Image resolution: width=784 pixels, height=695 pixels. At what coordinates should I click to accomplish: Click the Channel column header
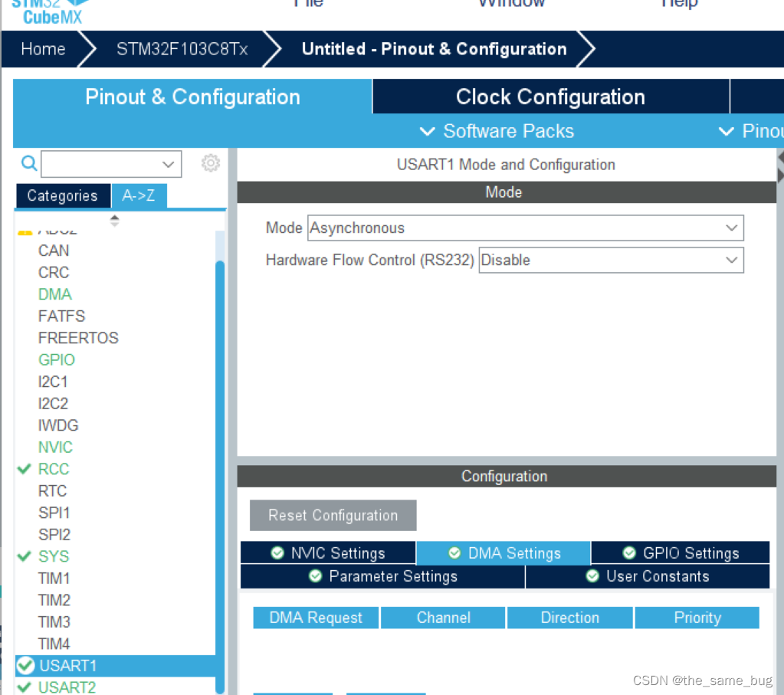(444, 618)
